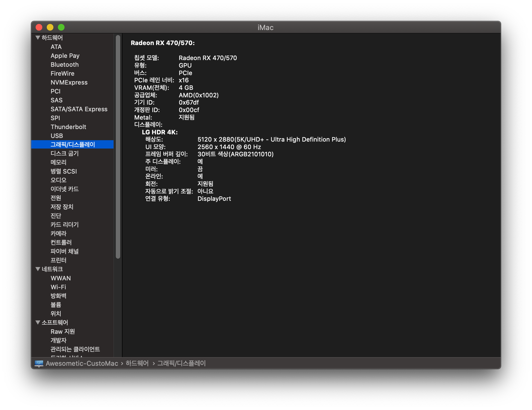The width and height of the screenshot is (532, 410).
Task: Click 그래픽/디스플레이 in the path bar
Action: coord(181,363)
